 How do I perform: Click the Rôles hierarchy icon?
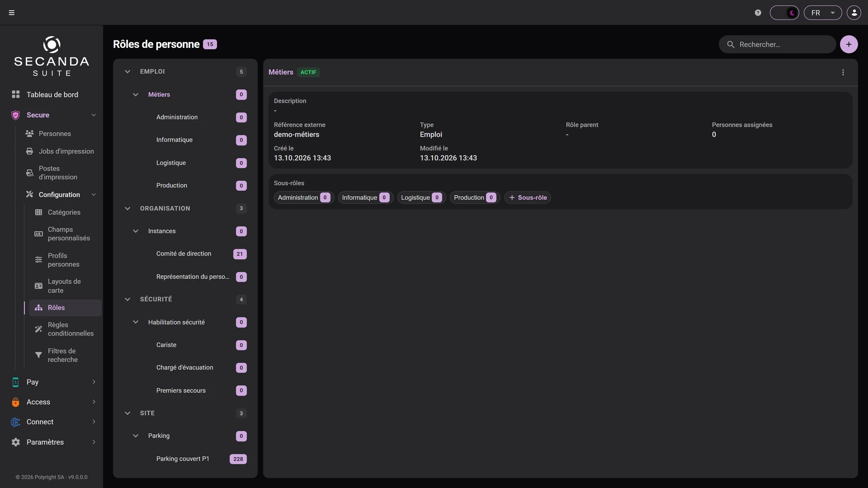pyautogui.click(x=38, y=308)
